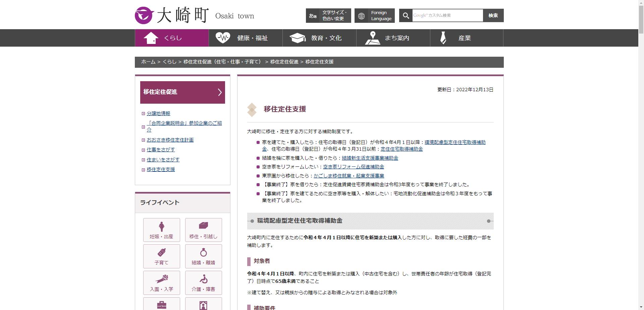The height and width of the screenshot is (310, 644).
Task: Open the 教育・文化 navigation tab
Action: tap(319, 38)
